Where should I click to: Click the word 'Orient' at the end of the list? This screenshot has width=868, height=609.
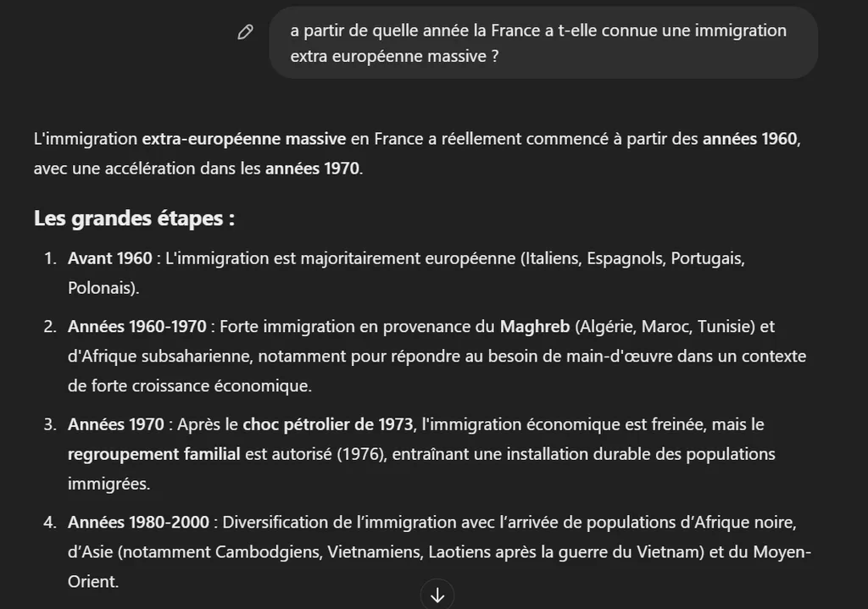point(92,582)
